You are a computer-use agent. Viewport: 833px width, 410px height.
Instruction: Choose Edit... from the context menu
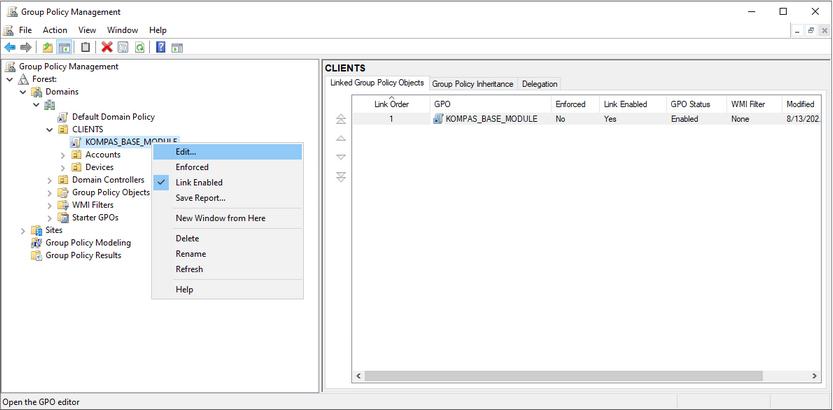pyautogui.click(x=227, y=152)
